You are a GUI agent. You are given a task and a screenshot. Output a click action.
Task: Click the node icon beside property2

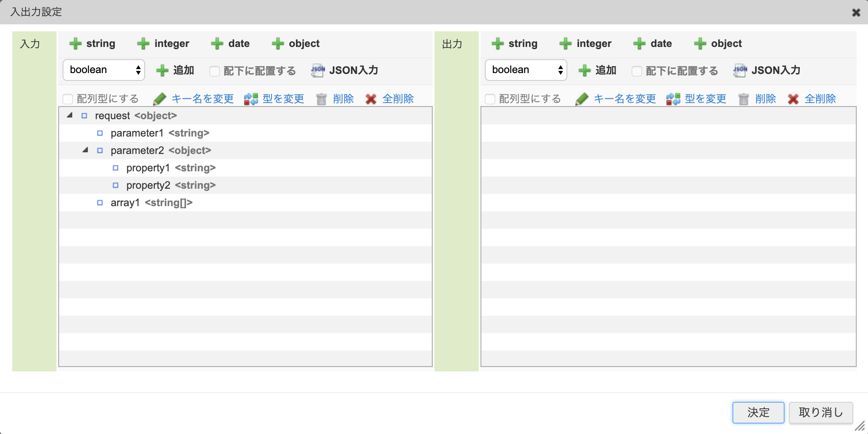116,185
